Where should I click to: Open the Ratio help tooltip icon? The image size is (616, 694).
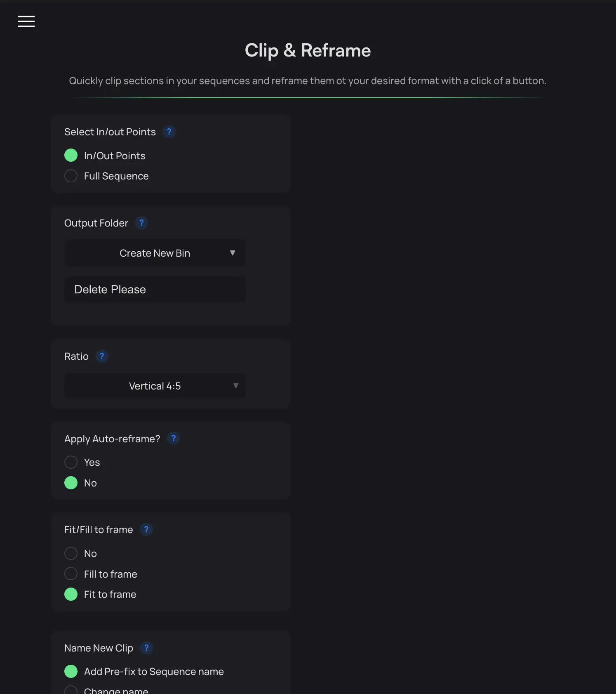pyautogui.click(x=102, y=356)
